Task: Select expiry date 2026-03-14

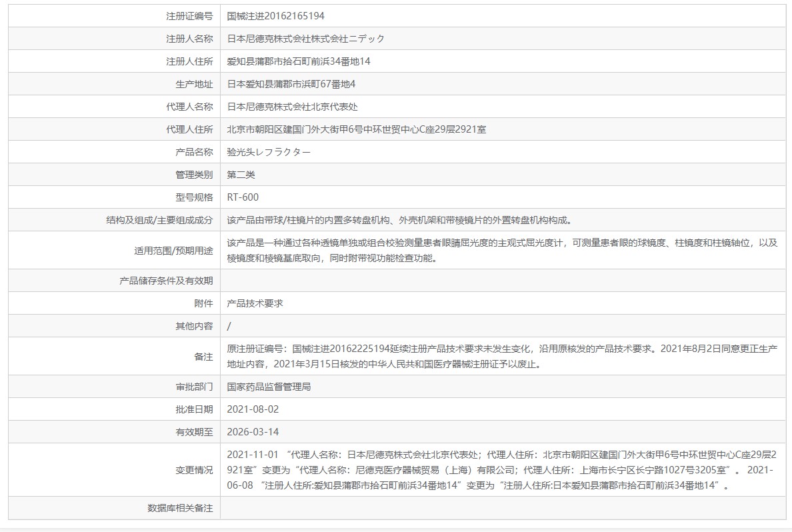Action: point(253,433)
